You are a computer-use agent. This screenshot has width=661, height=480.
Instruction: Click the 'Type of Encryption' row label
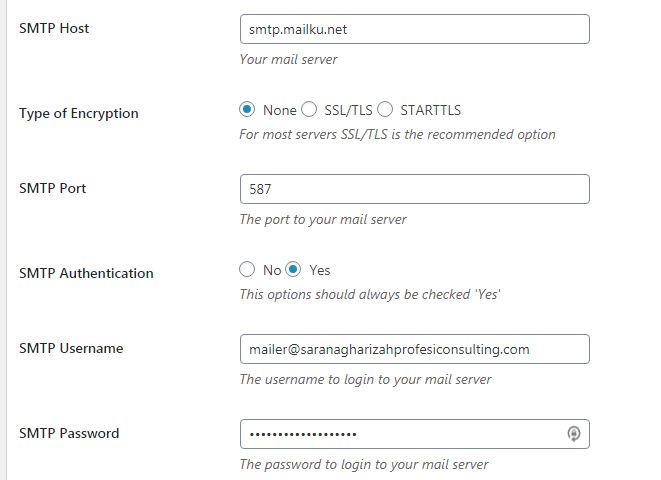[x=79, y=113]
